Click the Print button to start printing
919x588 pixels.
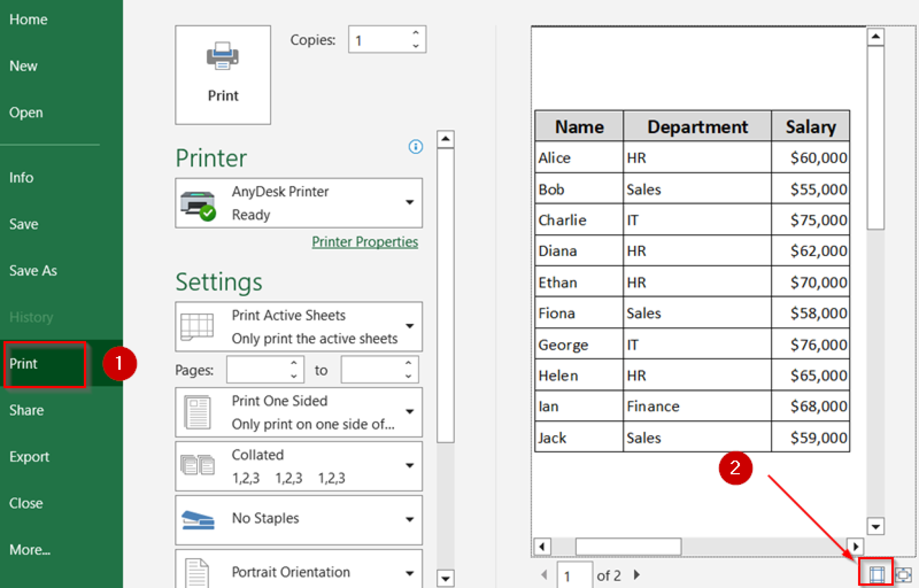(223, 74)
